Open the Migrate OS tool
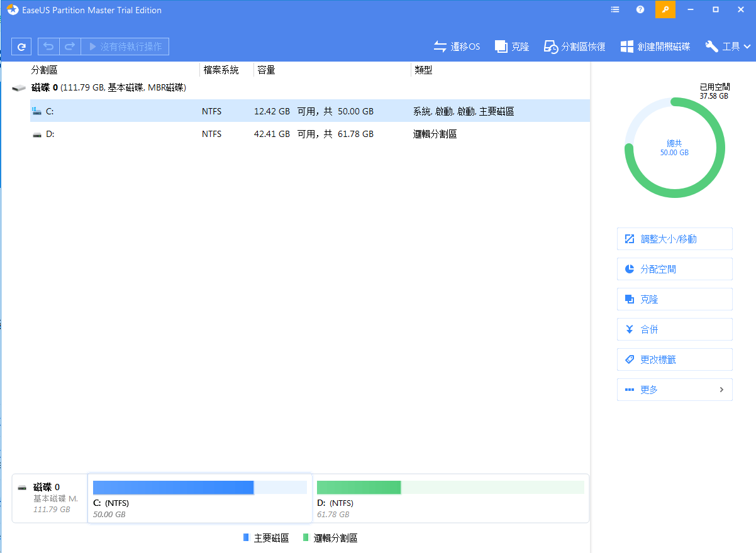The image size is (756, 553). pyautogui.click(x=457, y=46)
